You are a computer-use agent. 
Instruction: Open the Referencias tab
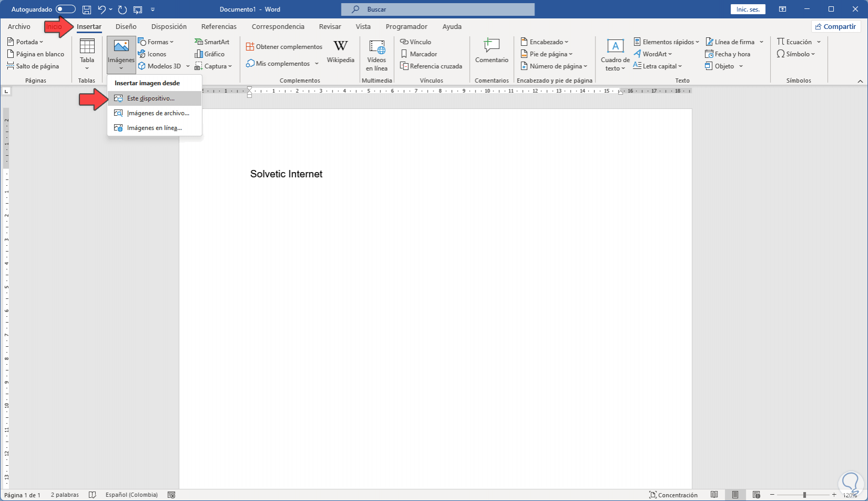(x=219, y=27)
